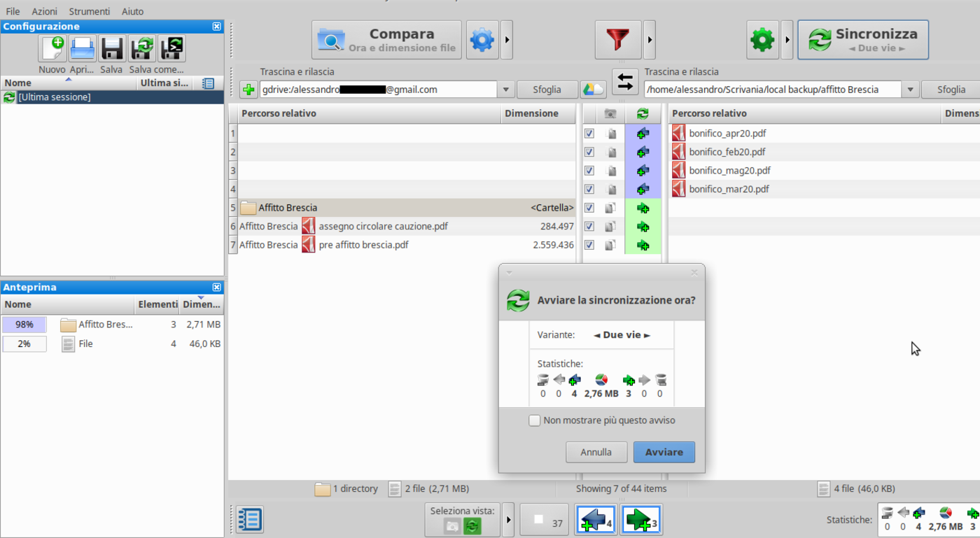
Task: Click the create-left action for bonifico_apr20.pdf
Action: pyautogui.click(x=643, y=133)
